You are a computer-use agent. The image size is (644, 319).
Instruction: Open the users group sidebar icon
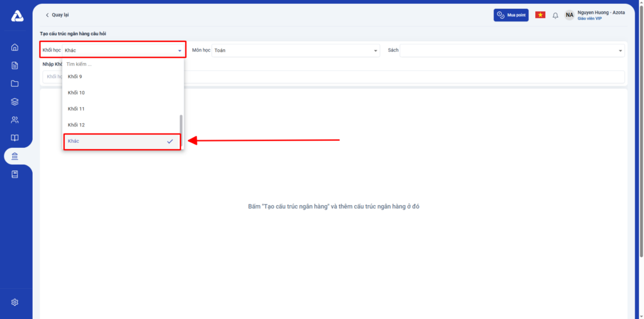15,120
